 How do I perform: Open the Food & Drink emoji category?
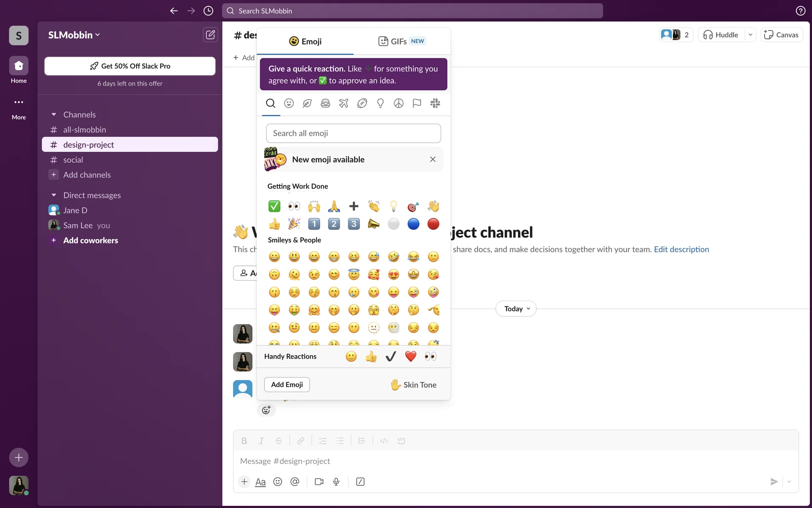pyautogui.click(x=325, y=103)
